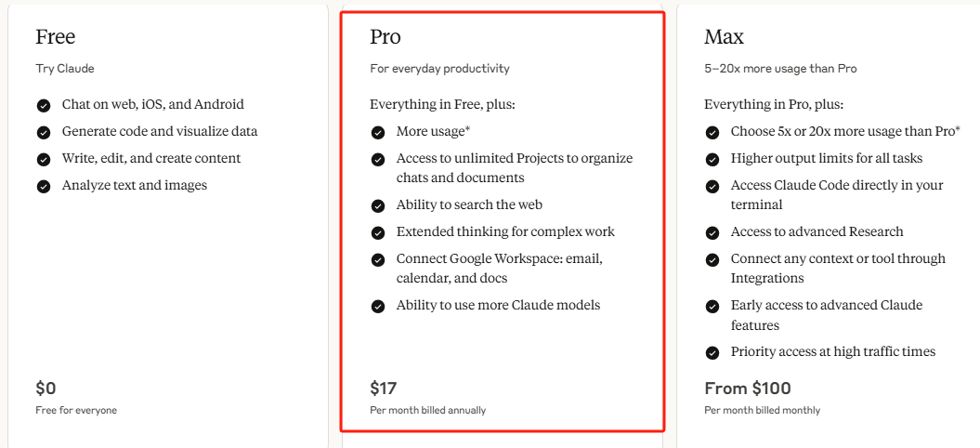Screen dimensions: 980x448
Task: Click Access to unlimited Projects feature text
Action: [515, 167]
